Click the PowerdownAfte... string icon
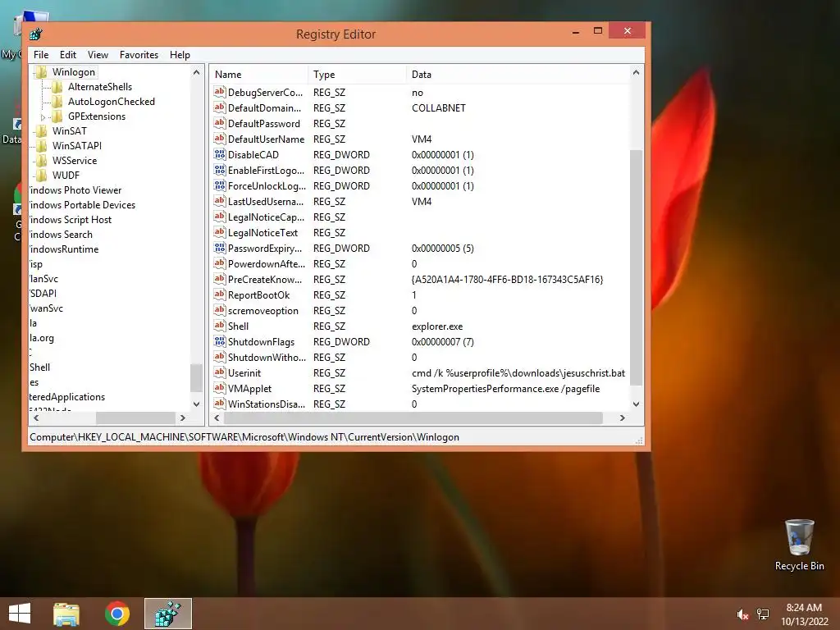This screenshot has height=630, width=840. (x=220, y=263)
